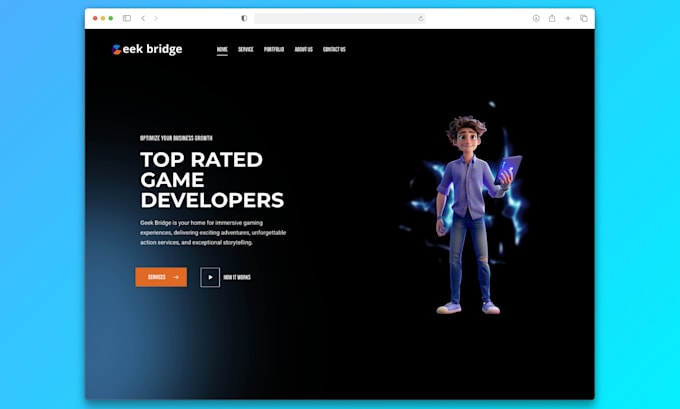This screenshot has width=680, height=409.
Task: Go forward with the right chevron
Action: click(x=156, y=18)
